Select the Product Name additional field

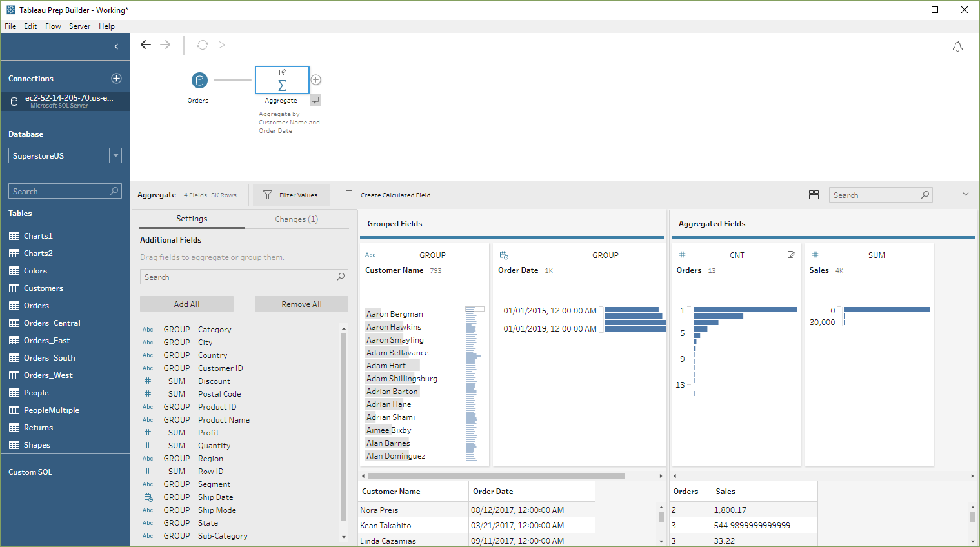pyautogui.click(x=224, y=420)
